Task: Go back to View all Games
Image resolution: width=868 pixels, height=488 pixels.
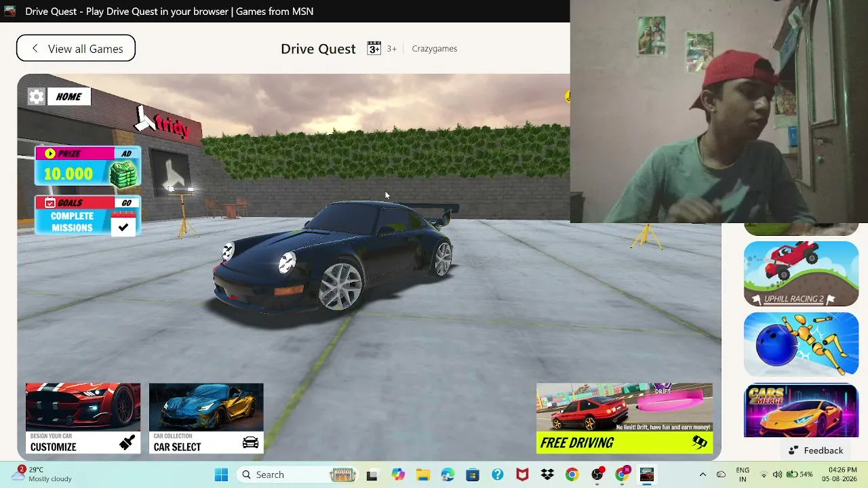Action: (76, 49)
